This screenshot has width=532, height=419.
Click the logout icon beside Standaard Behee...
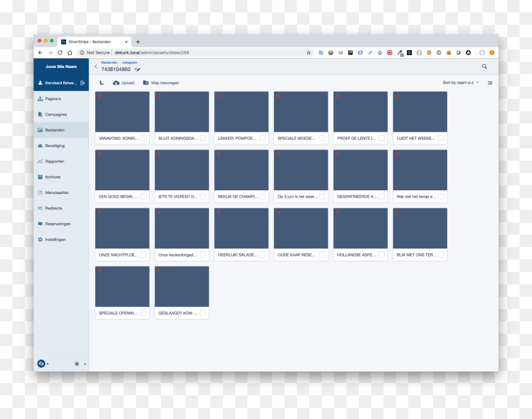(x=82, y=83)
